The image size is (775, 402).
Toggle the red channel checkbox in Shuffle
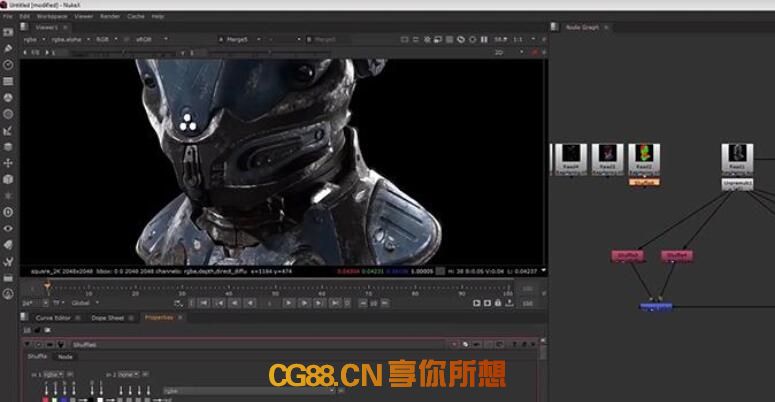tap(45, 399)
